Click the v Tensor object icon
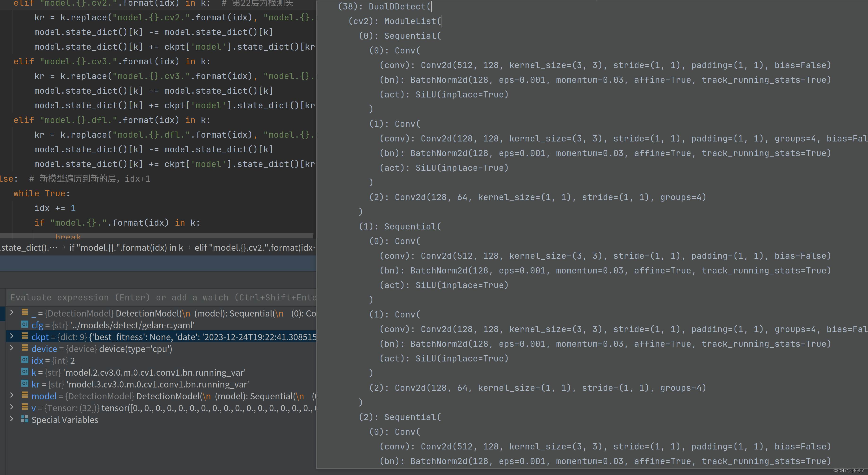The height and width of the screenshot is (475, 868). pos(25,407)
